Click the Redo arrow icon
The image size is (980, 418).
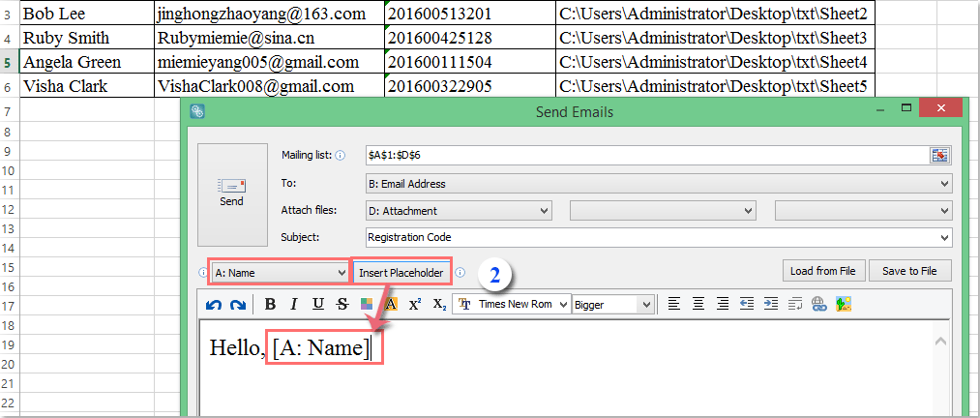pyautogui.click(x=237, y=305)
